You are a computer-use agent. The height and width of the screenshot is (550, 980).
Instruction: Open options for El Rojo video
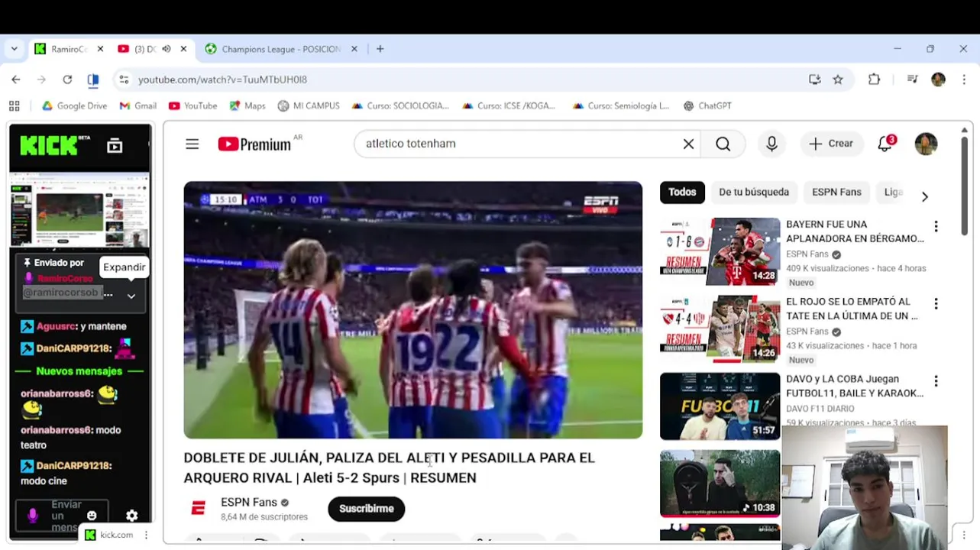pyautogui.click(x=936, y=304)
